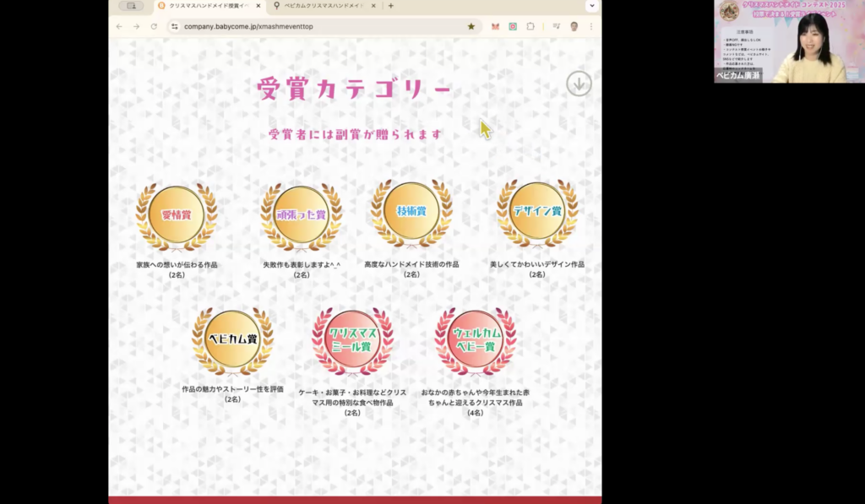
Task: Open the media controls icon in toolbar
Action: (556, 26)
